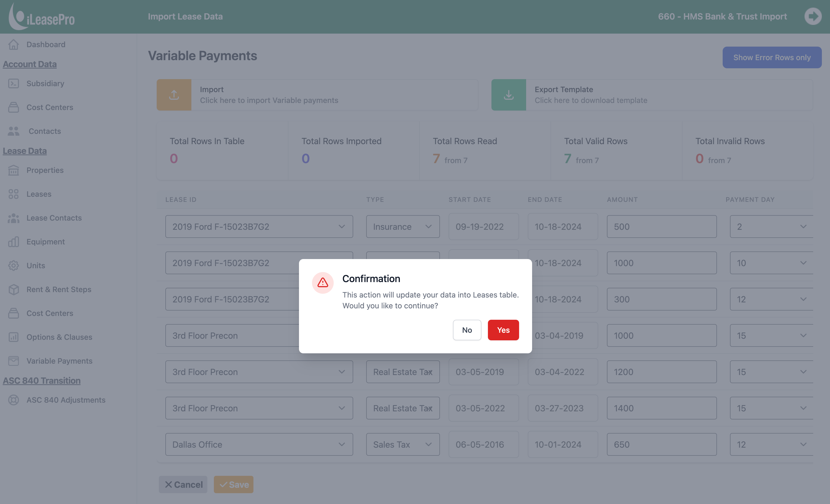Click the Lease Data heading link

coord(25,151)
